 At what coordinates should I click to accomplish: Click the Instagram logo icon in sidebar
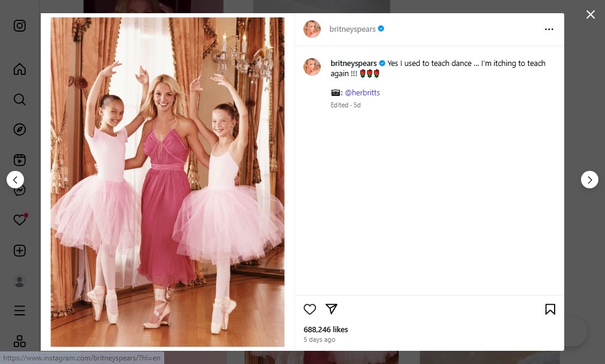[20, 26]
